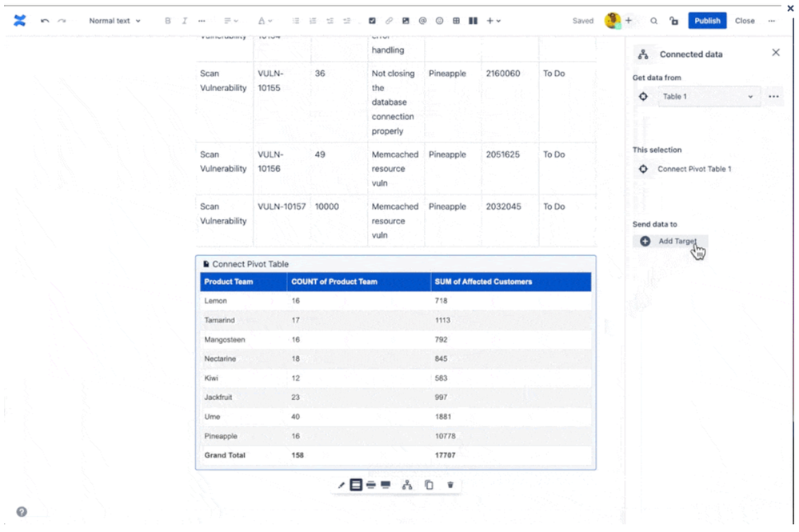Toggle bold formatting
This screenshot has width=799, height=532.
(x=167, y=20)
